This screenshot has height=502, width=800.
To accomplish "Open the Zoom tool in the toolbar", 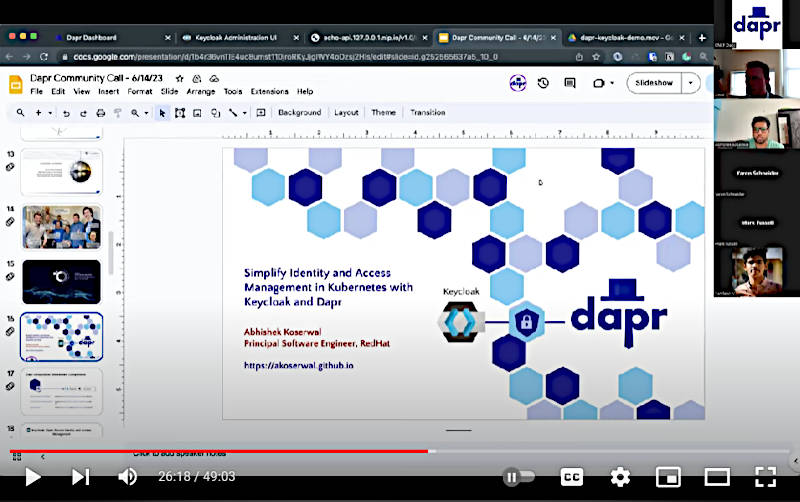I will tap(135, 113).
